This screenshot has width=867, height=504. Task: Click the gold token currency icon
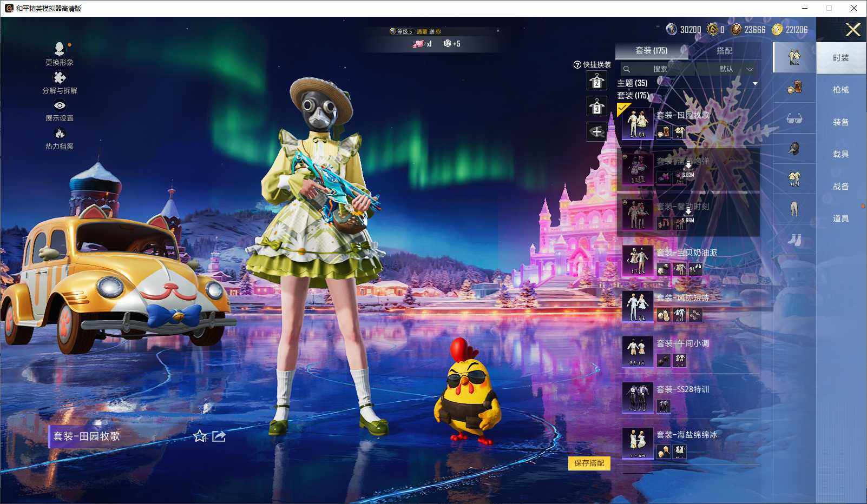click(713, 29)
